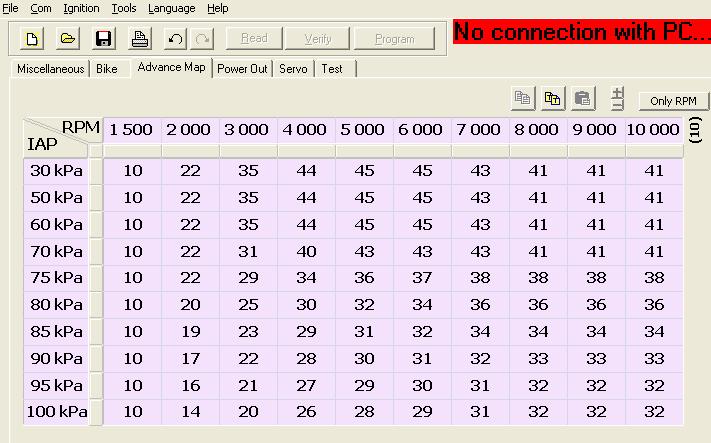The image size is (711, 443).
Task: Open a map file with folder icon
Action: [67, 39]
